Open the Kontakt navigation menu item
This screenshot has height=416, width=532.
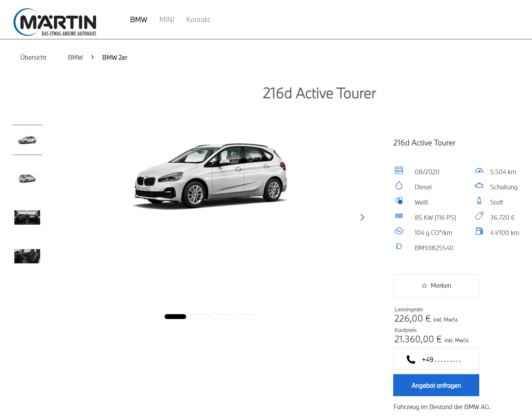pyautogui.click(x=198, y=20)
